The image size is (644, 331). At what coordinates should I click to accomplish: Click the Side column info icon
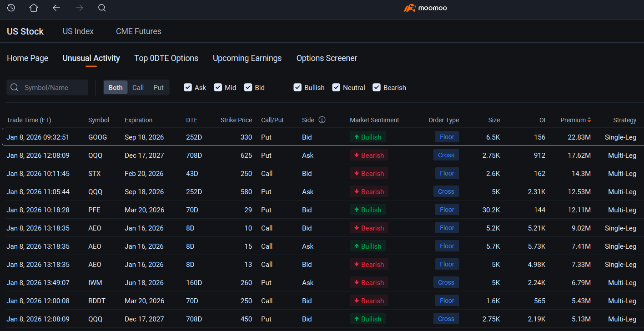322,120
